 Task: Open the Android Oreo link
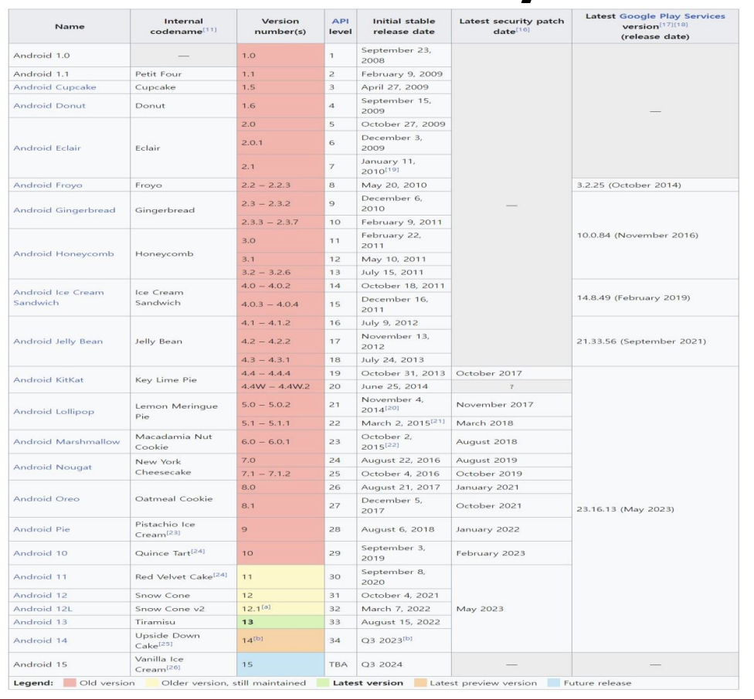coord(46,498)
